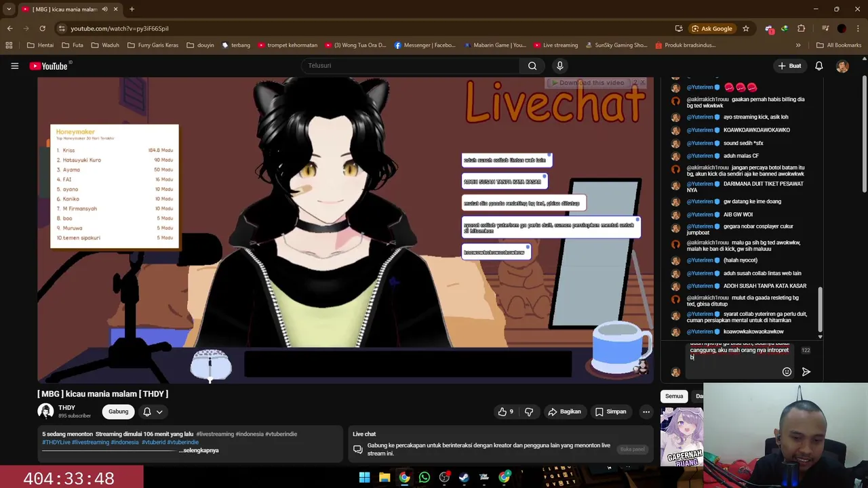
Task: Dislike the video with thumbs down
Action: click(x=529, y=411)
